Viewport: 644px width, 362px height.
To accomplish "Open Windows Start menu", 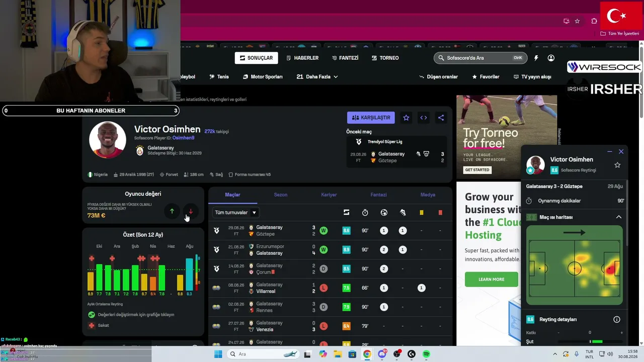I will (x=218, y=354).
